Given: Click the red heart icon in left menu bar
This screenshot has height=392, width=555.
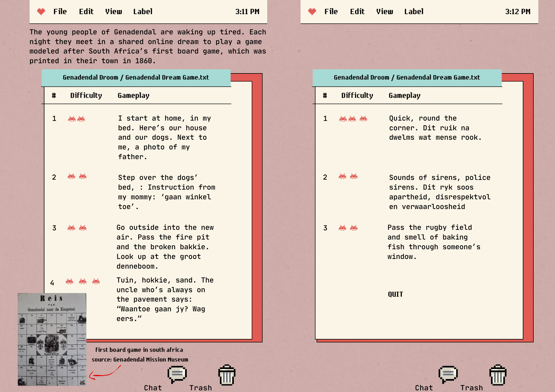Looking at the screenshot, I should (41, 12).
